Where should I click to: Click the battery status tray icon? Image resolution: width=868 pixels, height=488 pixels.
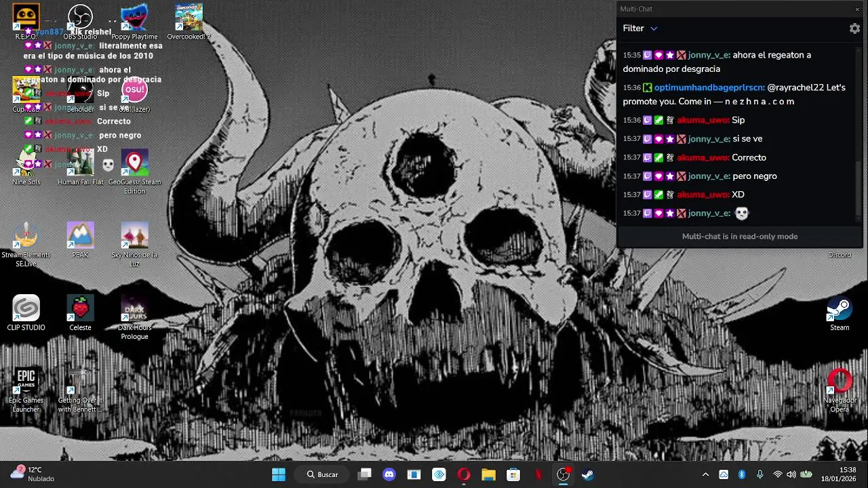[x=806, y=474]
